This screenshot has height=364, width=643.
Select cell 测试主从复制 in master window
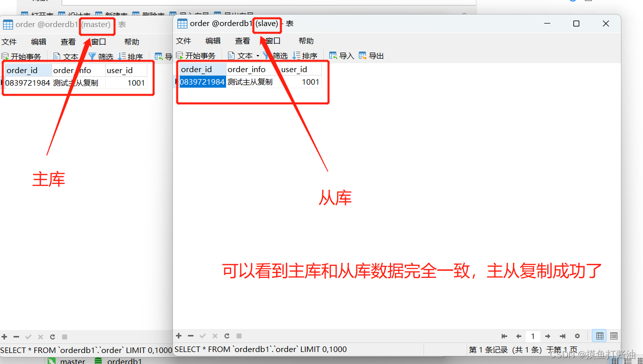(78, 83)
